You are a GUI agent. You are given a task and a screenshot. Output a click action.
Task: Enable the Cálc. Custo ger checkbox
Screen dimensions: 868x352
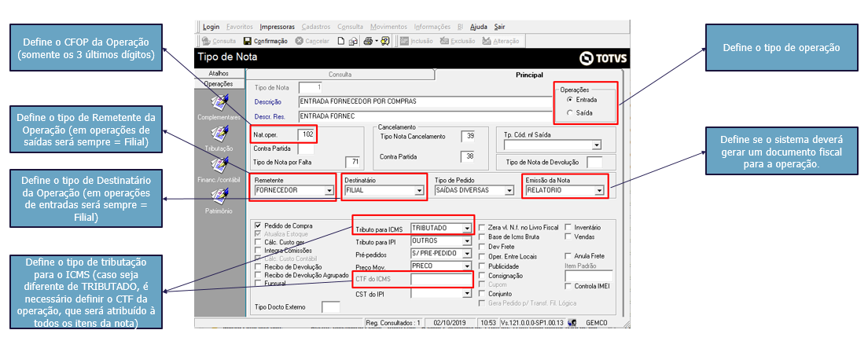click(x=258, y=242)
